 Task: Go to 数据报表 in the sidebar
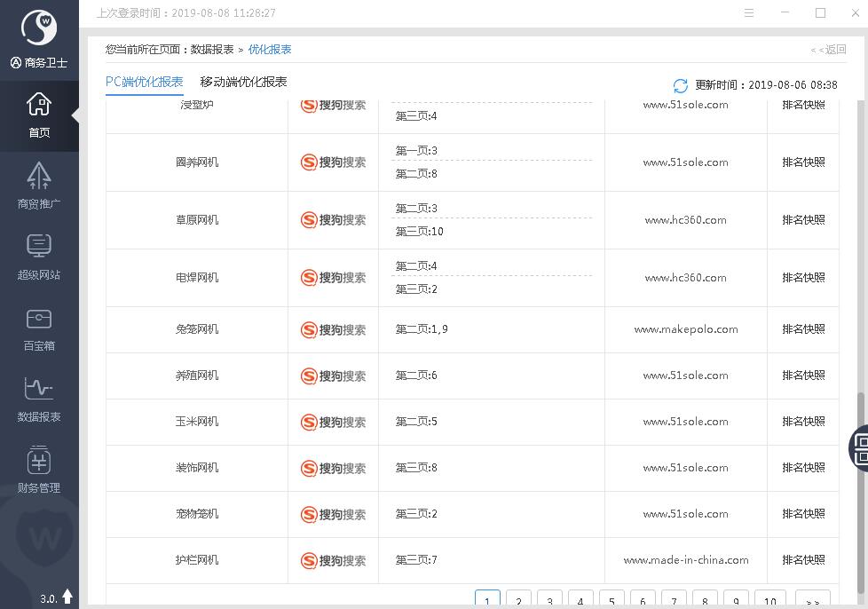pyautogui.click(x=39, y=399)
